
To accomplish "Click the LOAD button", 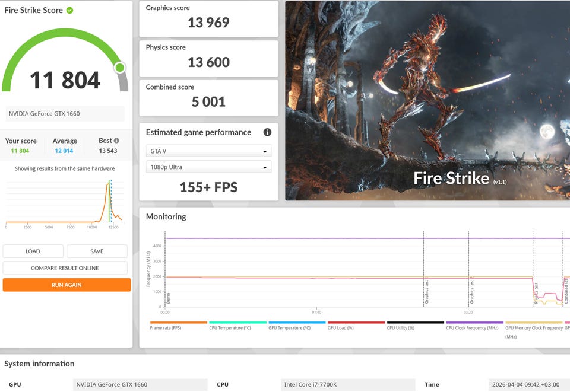I will tap(33, 251).
